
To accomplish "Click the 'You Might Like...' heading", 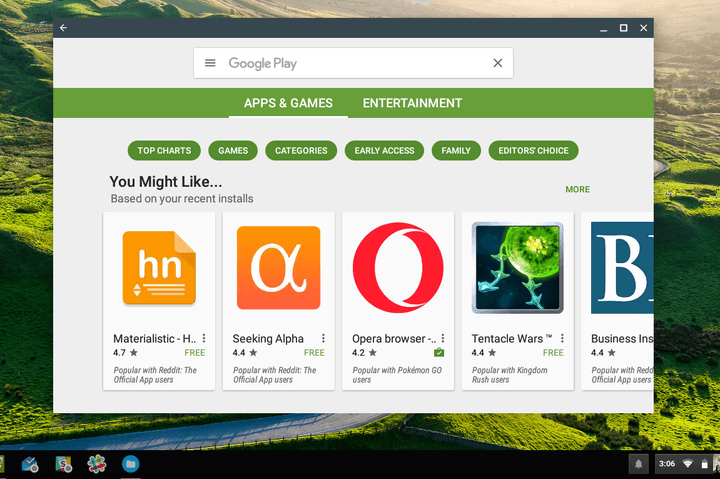I will point(166,182).
